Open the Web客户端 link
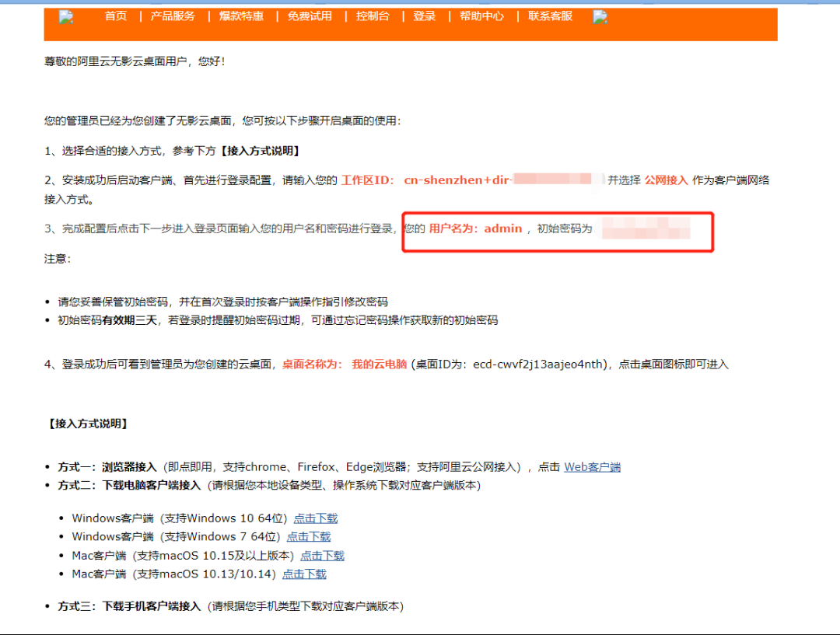840x635 pixels. click(x=593, y=467)
